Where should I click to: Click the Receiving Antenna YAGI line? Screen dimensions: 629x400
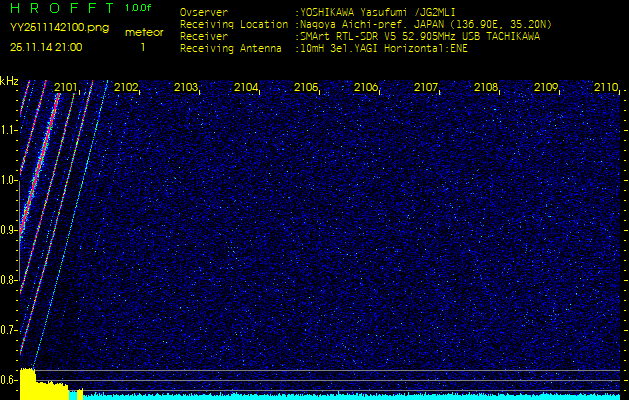(323, 47)
